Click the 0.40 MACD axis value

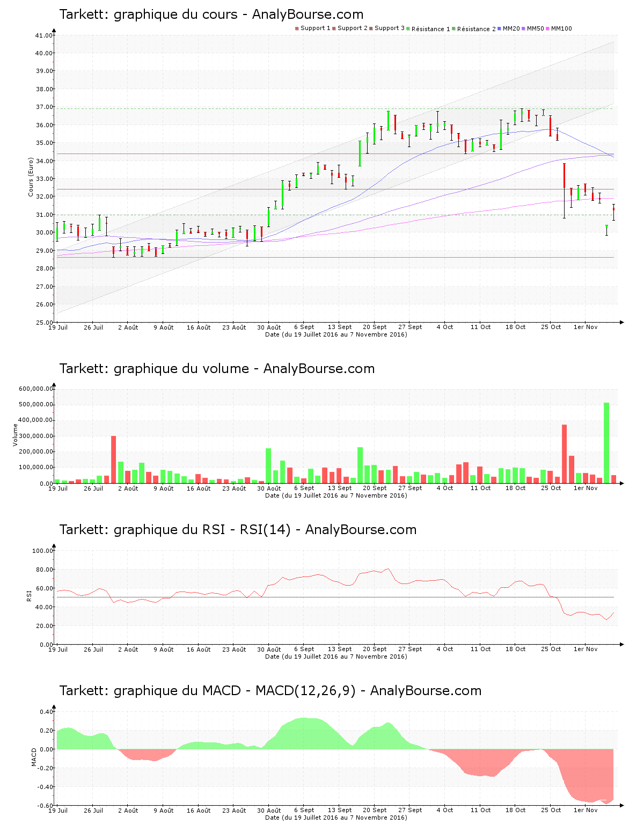click(46, 712)
